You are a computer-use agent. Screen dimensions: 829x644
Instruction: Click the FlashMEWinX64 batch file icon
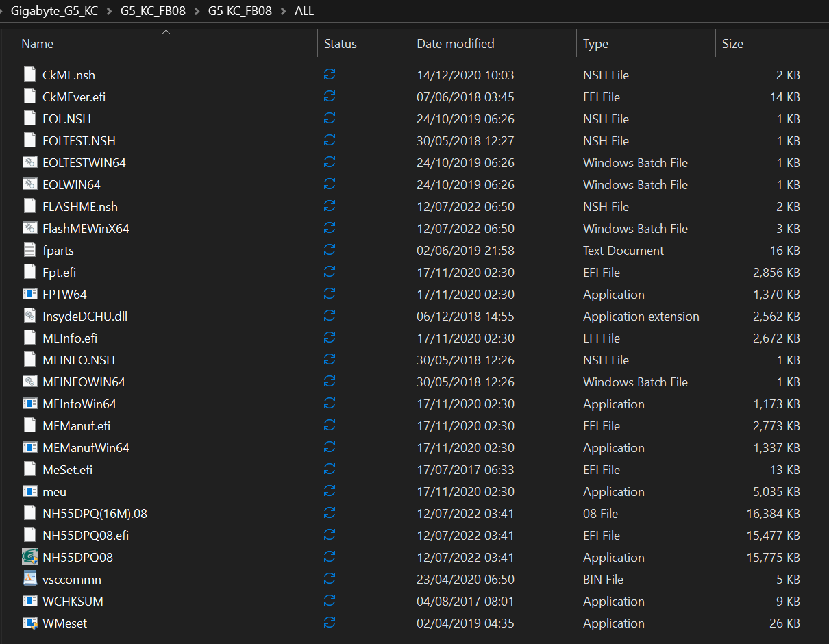pyautogui.click(x=29, y=228)
